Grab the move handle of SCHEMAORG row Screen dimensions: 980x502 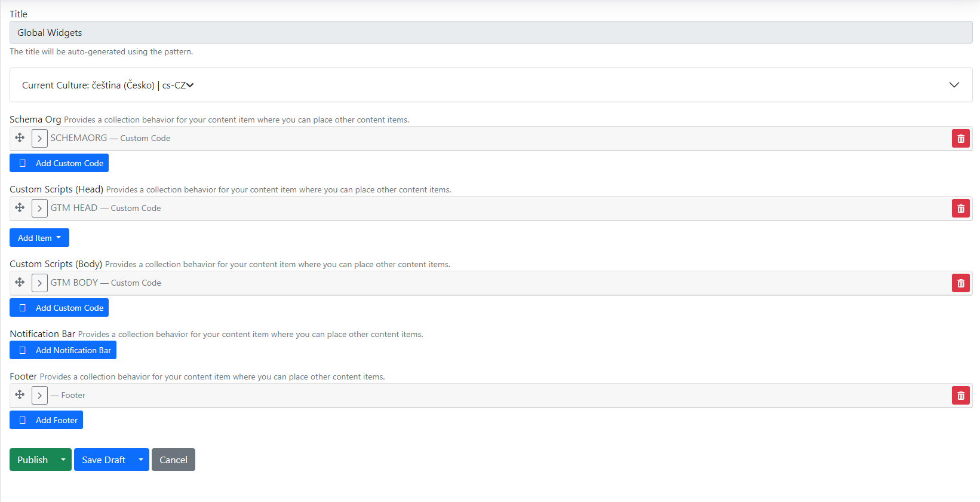tap(20, 138)
